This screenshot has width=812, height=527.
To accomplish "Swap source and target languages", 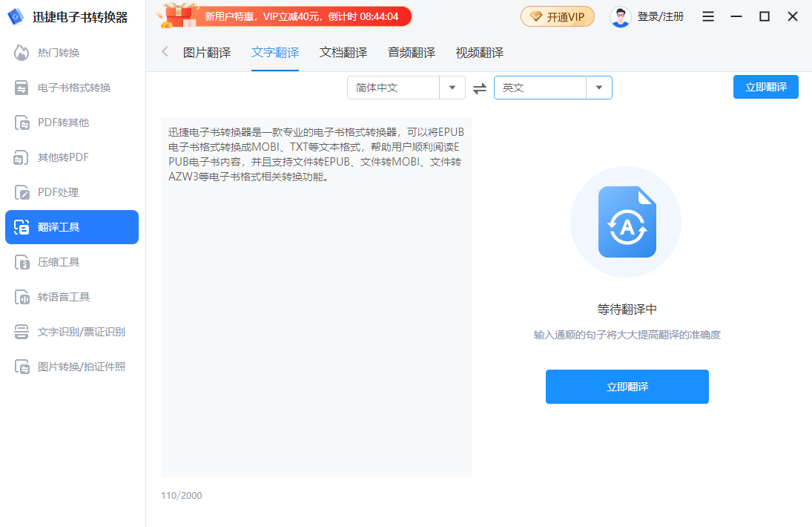I will point(480,88).
